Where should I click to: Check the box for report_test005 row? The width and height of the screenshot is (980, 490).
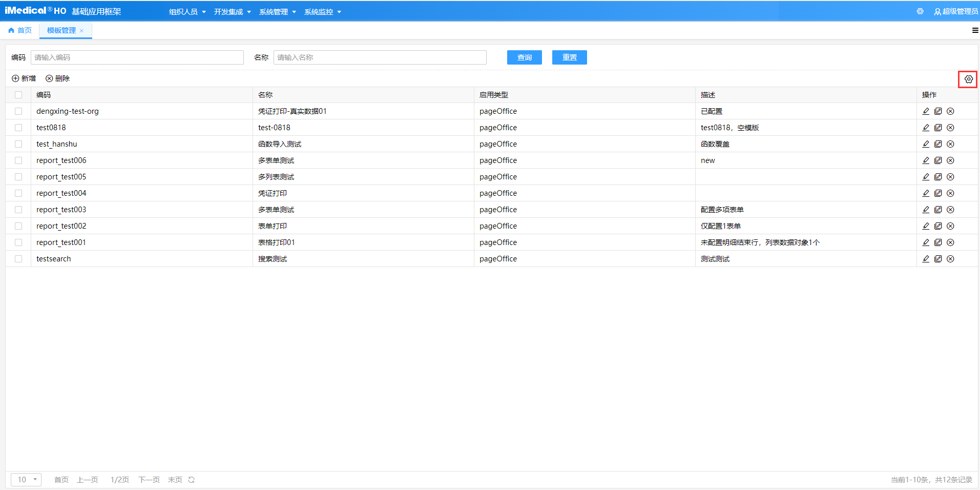[18, 177]
